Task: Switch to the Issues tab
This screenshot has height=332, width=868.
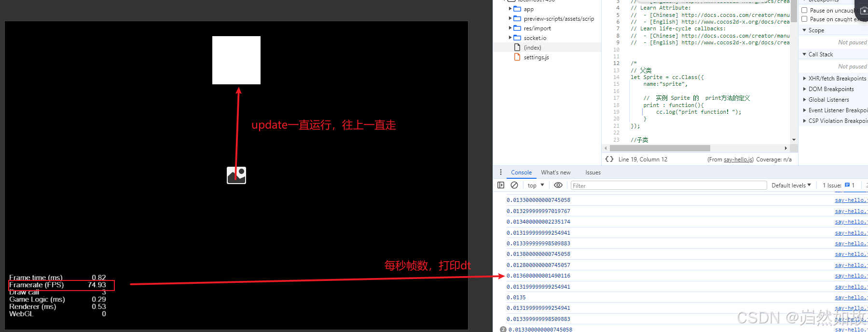Action: [593, 172]
